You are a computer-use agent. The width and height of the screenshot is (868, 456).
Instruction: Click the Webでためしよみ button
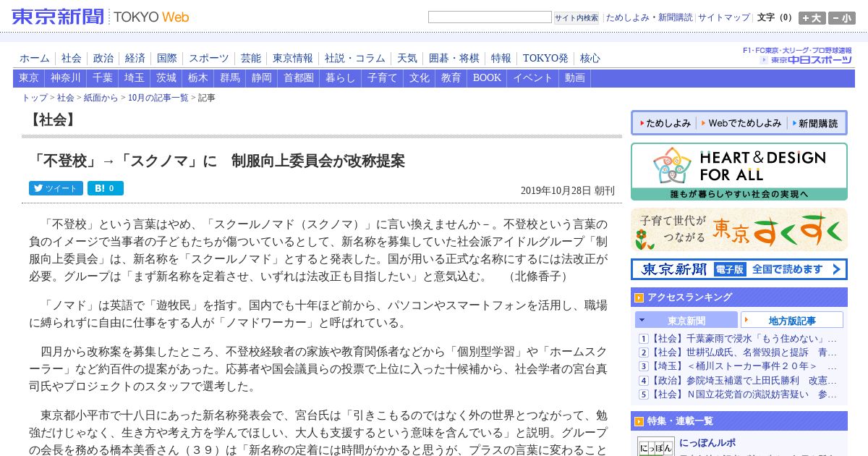coord(743,123)
